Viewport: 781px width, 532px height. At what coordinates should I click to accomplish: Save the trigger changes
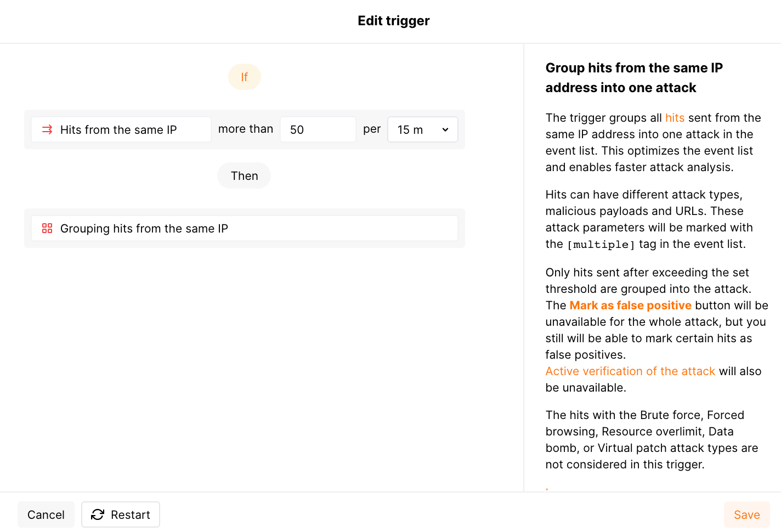[x=746, y=514]
